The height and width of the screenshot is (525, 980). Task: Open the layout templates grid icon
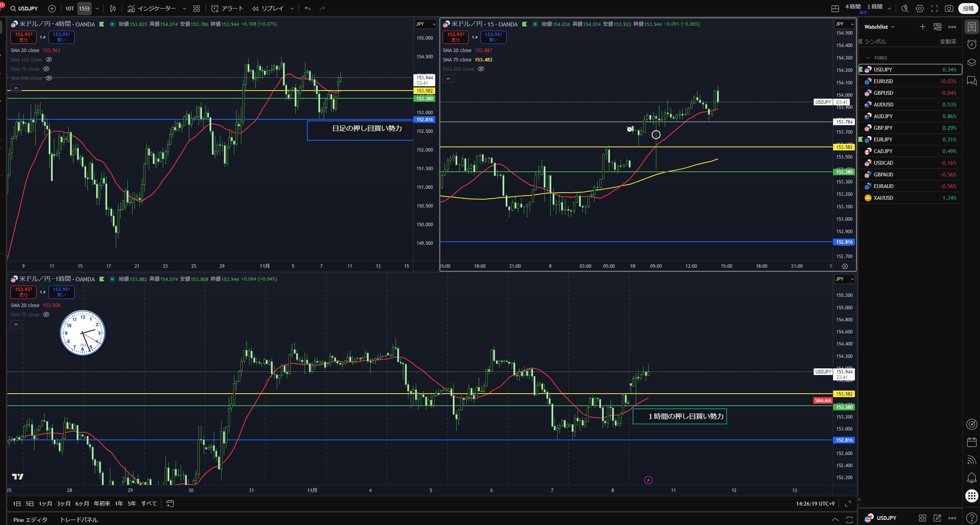tap(197, 9)
